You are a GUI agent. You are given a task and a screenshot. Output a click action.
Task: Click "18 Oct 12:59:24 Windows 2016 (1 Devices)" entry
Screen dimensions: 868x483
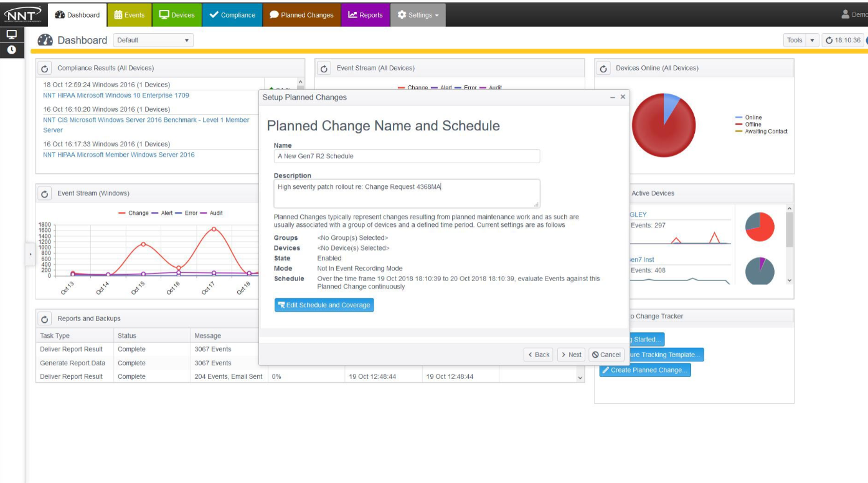(106, 85)
